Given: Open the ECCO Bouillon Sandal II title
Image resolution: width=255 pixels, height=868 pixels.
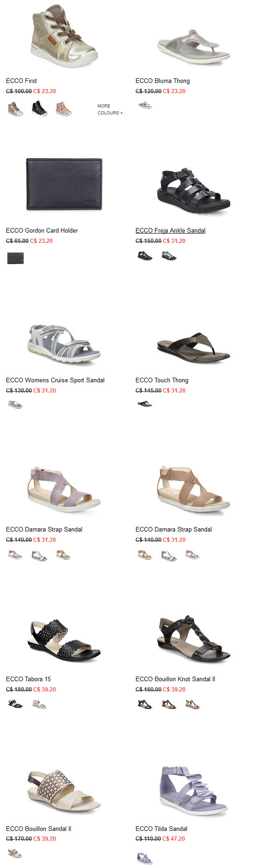Looking at the screenshot, I should pyautogui.click(x=38, y=829).
